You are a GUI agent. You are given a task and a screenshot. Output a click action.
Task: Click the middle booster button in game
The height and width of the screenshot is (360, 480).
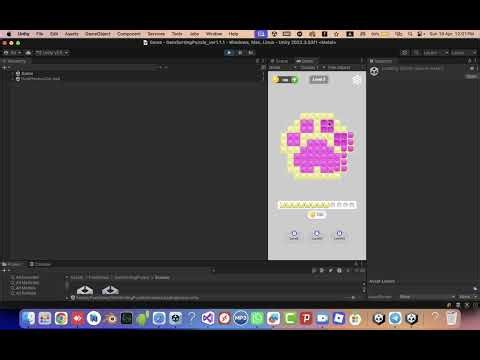317,234
